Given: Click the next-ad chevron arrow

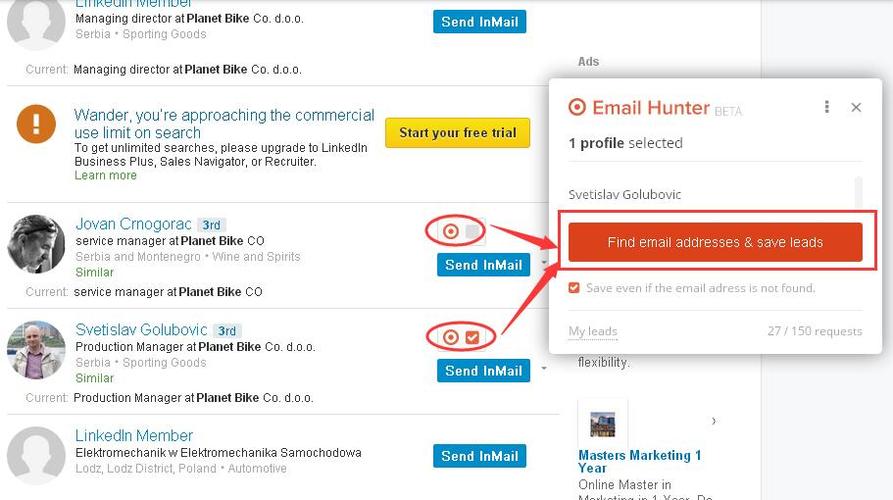Looking at the screenshot, I should click(x=713, y=421).
